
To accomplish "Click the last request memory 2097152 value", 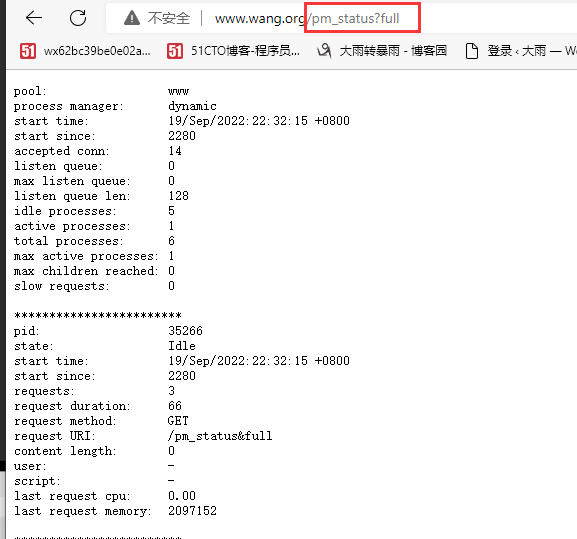I will tap(192, 511).
